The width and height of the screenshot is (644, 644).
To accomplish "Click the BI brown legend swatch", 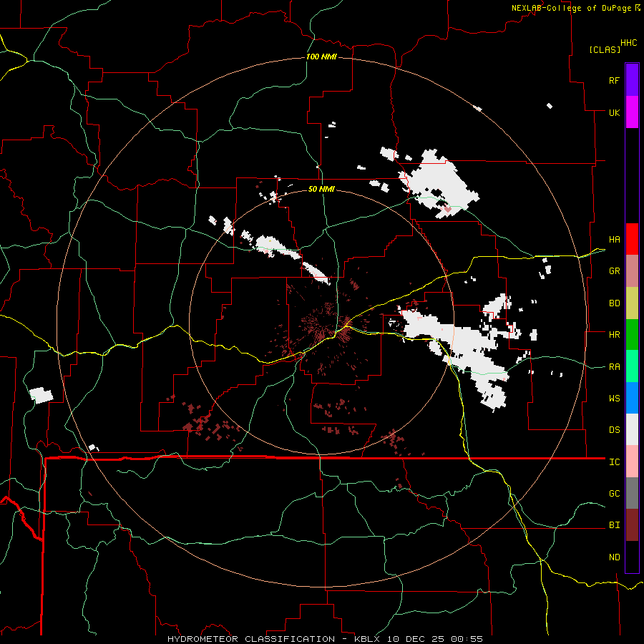I will pyautogui.click(x=632, y=525).
